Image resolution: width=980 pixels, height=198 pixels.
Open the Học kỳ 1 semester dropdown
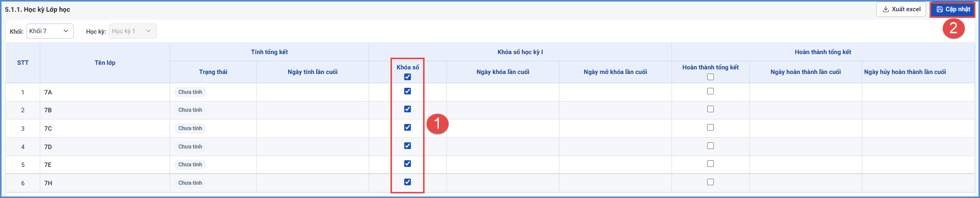[x=132, y=31]
